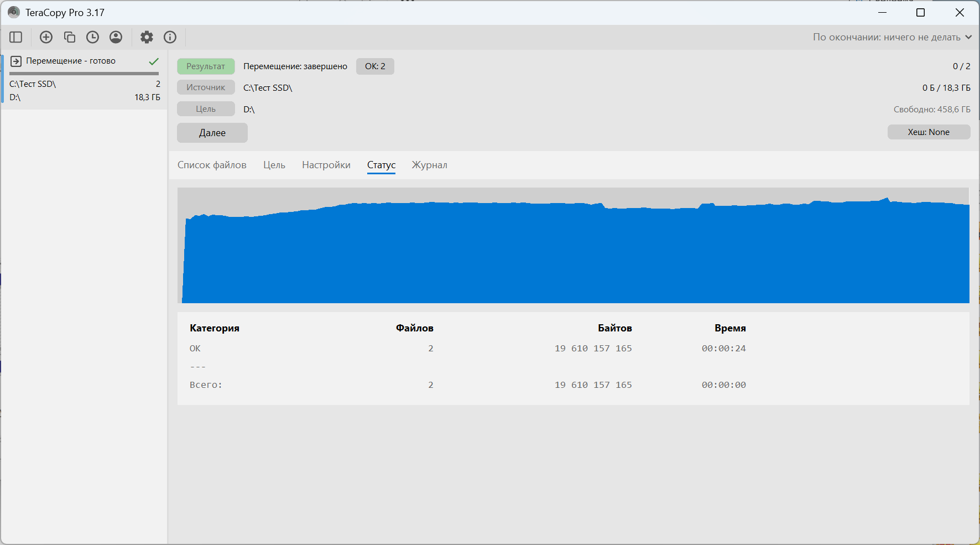
Task: Click the copy files icon in toolbar
Action: (x=70, y=37)
